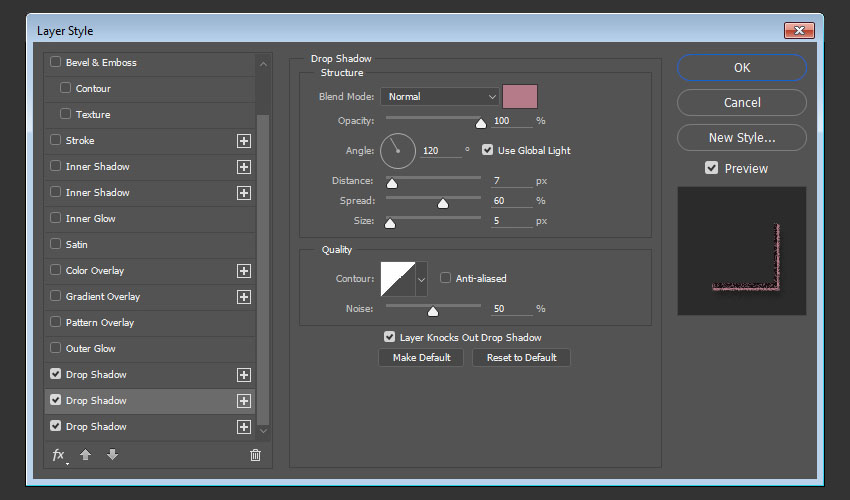Open the Blend Mode dropdown
Image resolution: width=850 pixels, height=500 pixels.
point(439,97)
